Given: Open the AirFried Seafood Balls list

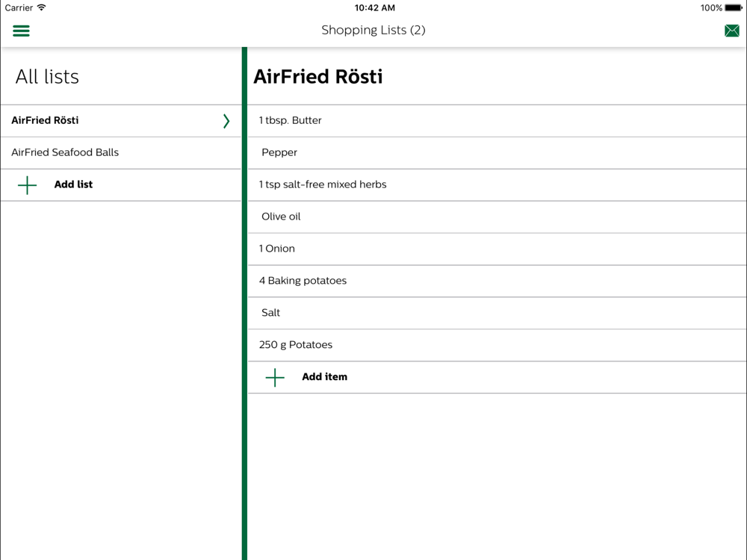Looking at the screenshot, I should point(121,153).
